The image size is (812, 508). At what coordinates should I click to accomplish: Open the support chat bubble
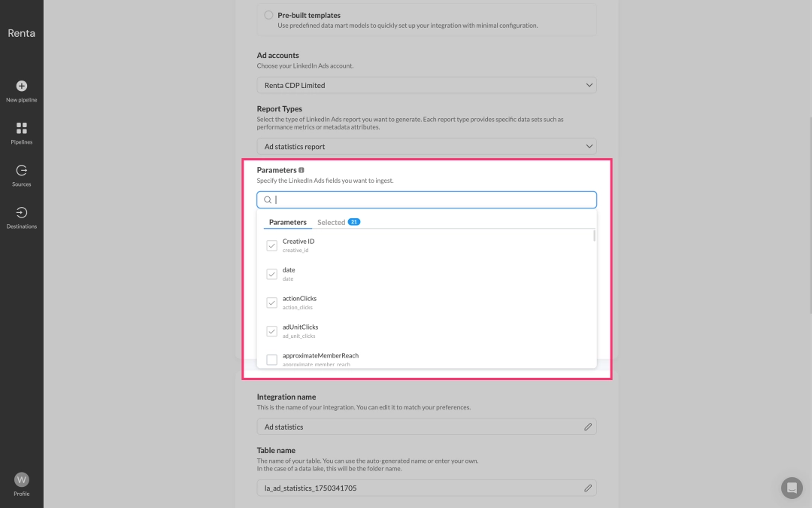click(x=792, y=488)
